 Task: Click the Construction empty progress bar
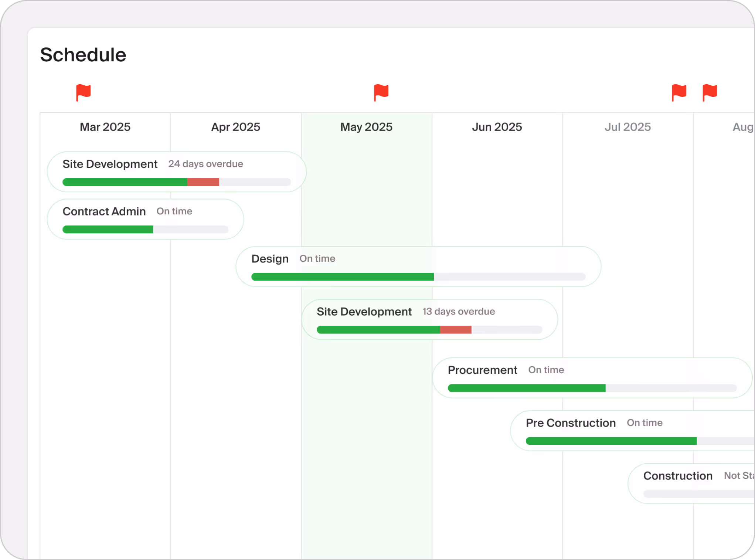[699, 494]
